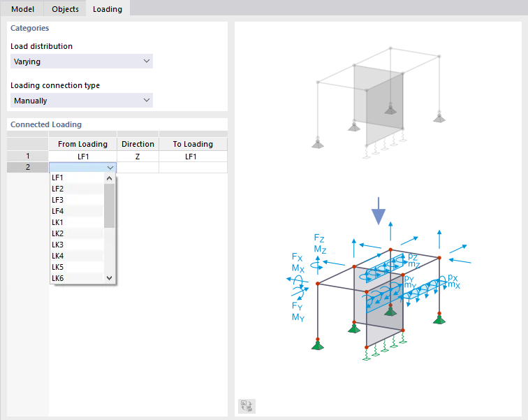Click the dropdown list scroll-up arrow
Viewport: 528px width, 420px height.
[109, 178]
